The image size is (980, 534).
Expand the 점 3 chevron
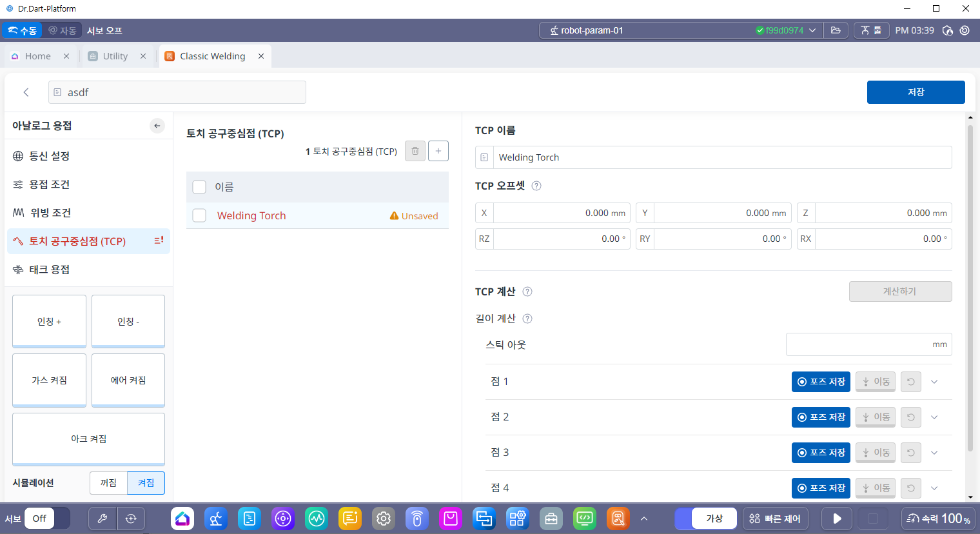click(934, 453)
